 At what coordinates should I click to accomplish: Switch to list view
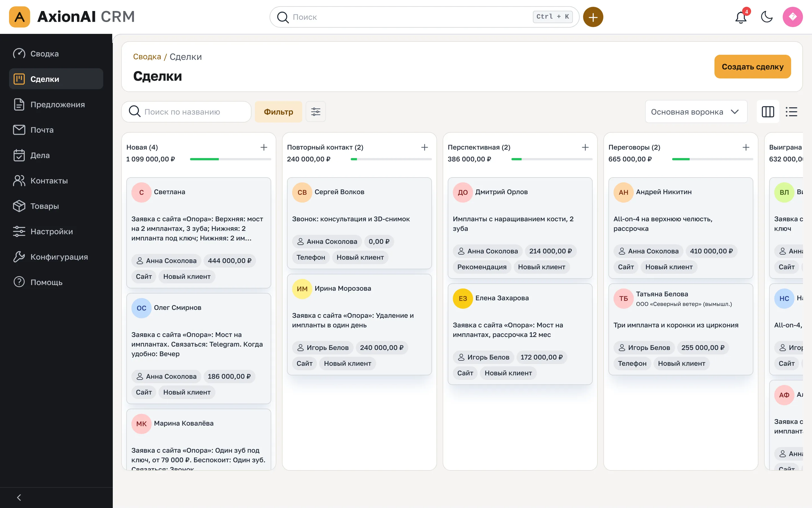click(x=791, y=111)
